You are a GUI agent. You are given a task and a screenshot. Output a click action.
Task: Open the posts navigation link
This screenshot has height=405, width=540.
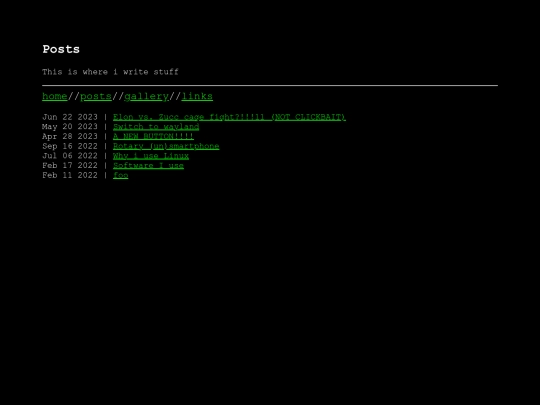coord(96,96)
